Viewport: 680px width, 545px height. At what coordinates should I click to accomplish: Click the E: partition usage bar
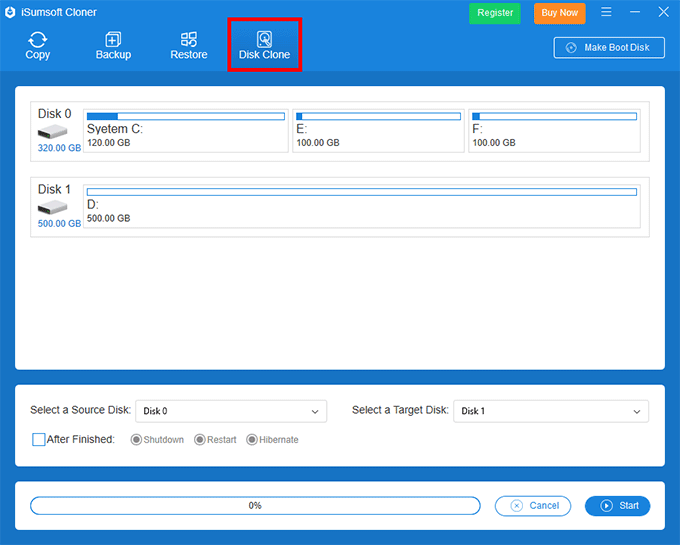(x=378, y=116)
